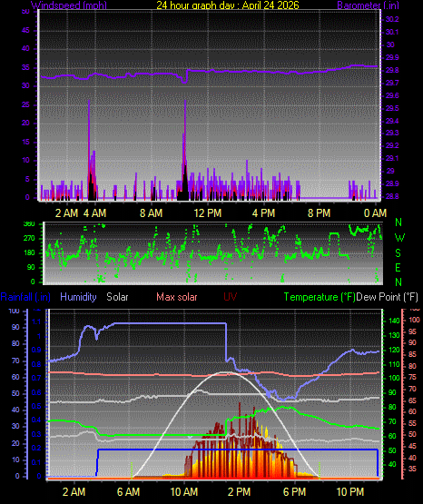423x504 pixels.
Task: Click the 'Humidity' legend label
Action: (x=78, y=297)
